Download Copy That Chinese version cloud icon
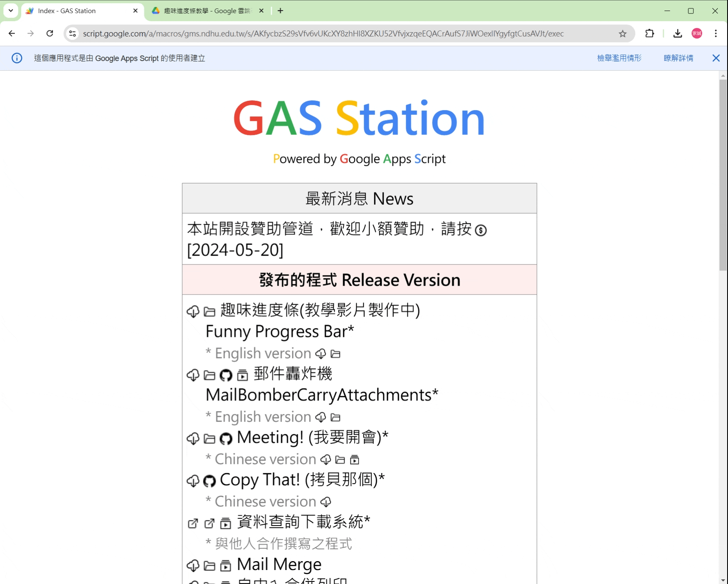 coord(326,502)
